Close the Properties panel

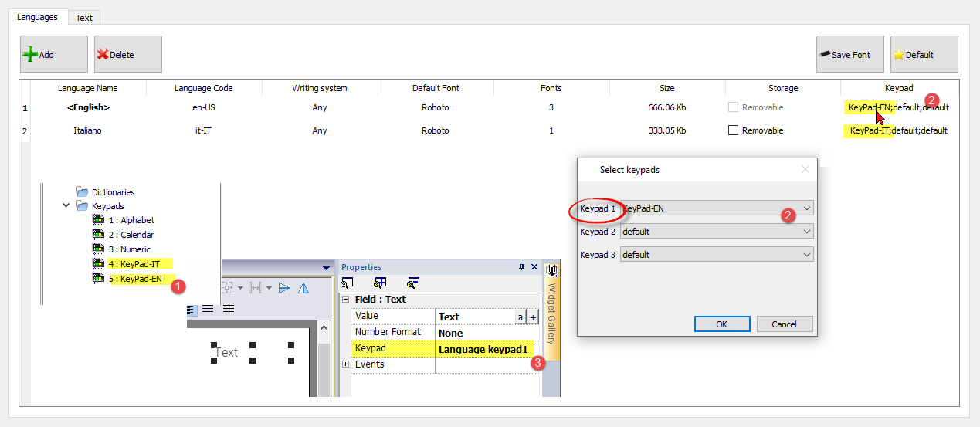pos(533,267)
